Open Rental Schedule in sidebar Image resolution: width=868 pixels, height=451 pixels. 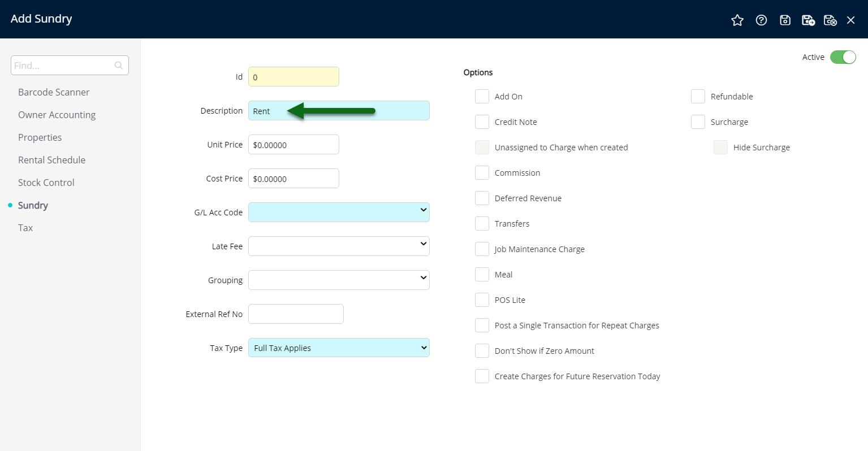coord(51,160)
